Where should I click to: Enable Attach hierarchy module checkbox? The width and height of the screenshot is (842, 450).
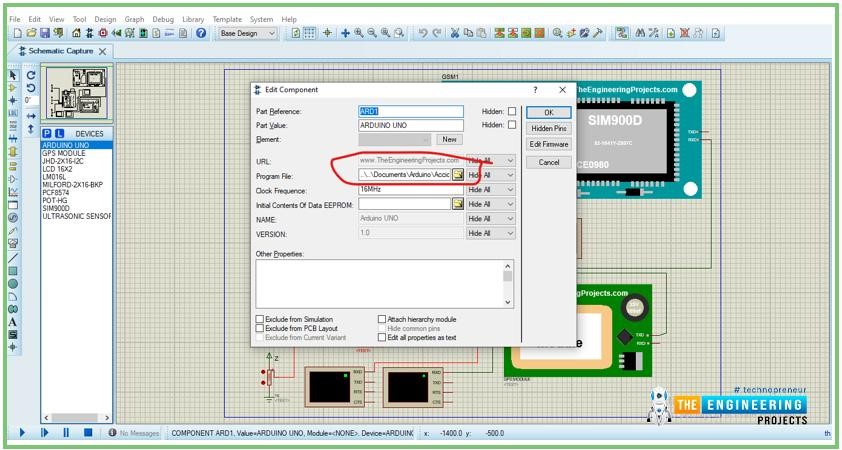pyautogui.click(x=382, y=319)
